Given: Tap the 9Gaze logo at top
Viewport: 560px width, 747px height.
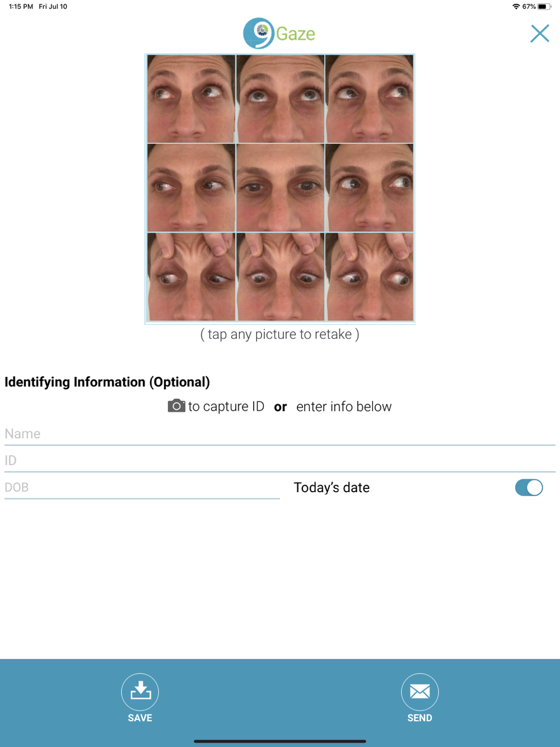Looking at the screenshot, I should [279, 34].
